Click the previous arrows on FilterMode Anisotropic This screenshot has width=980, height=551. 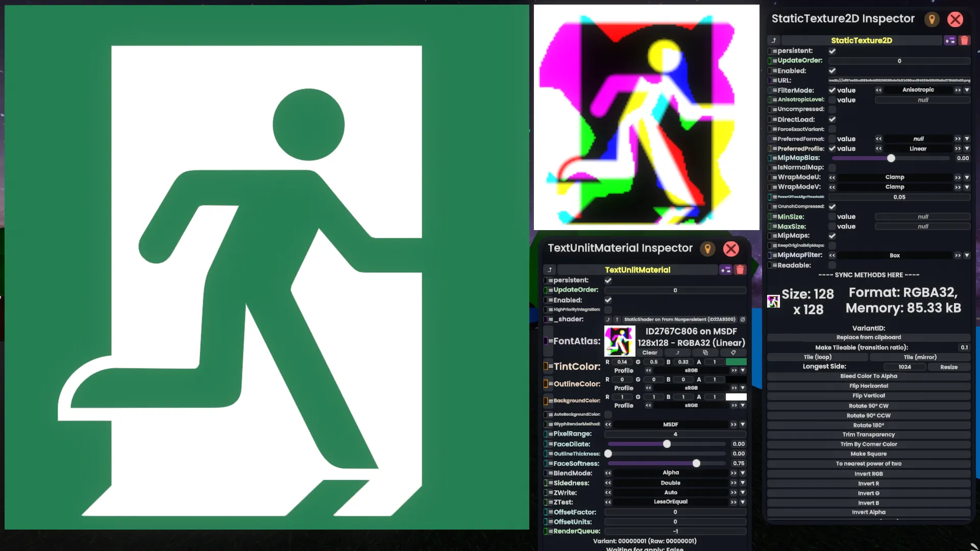click(x=878, y=90)
